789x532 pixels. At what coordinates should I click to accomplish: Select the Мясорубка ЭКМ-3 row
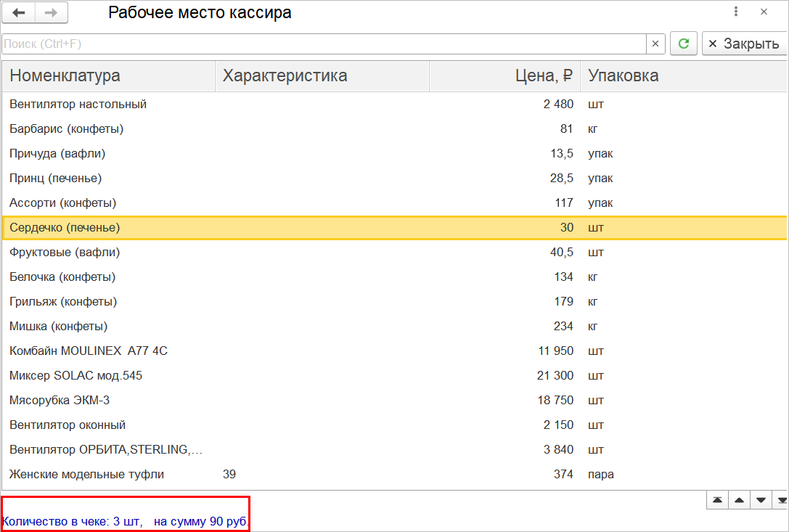395,400
